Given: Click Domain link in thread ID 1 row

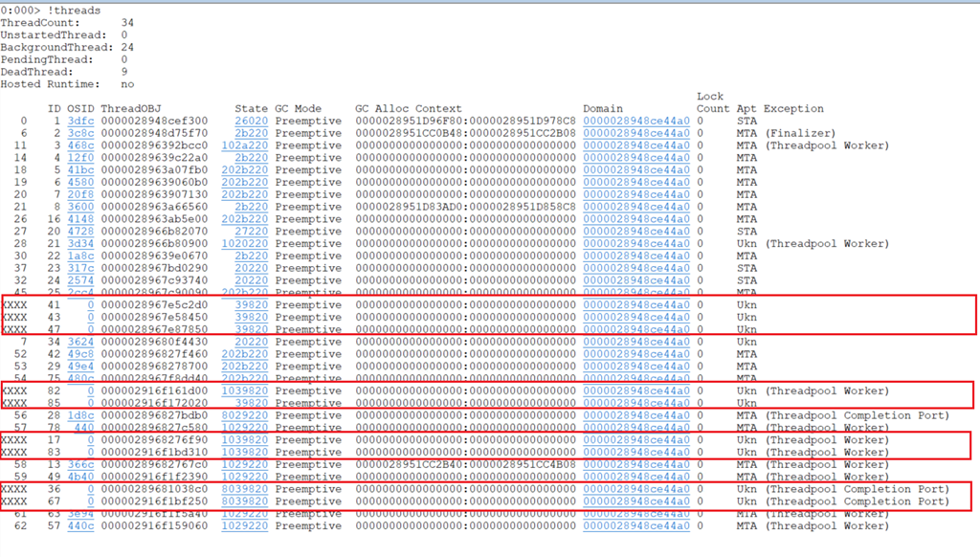Looking at the screenshot, I should [x=635, y=122].
